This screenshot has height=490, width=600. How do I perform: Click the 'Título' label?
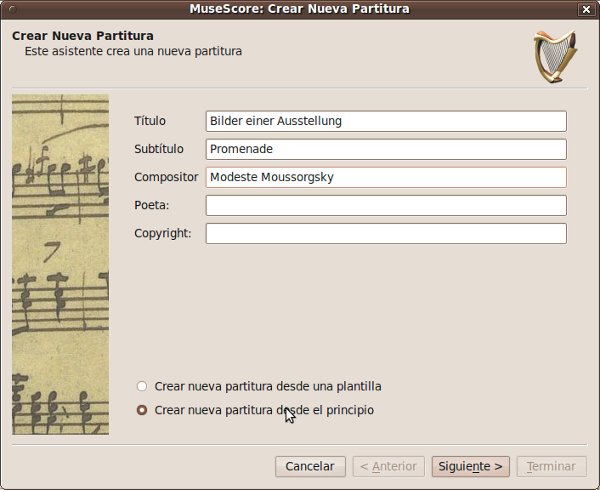click(x=150, y=121)
